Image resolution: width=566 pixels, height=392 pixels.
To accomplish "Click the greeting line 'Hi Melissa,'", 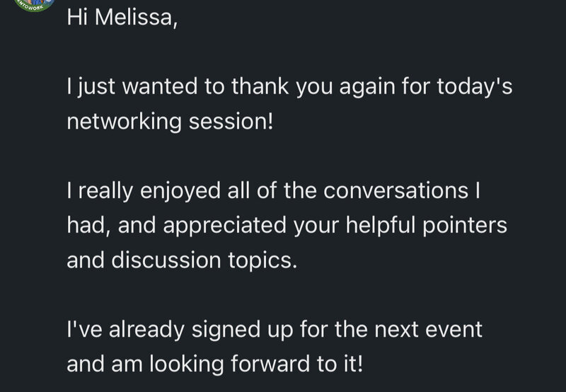I will pyautogui.click(x=122, y=17).
